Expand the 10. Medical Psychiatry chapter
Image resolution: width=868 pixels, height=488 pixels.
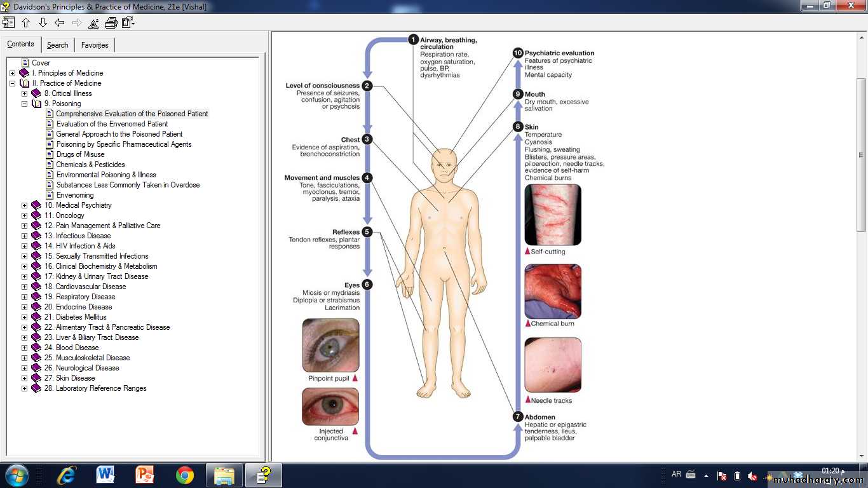coord(25,205)
